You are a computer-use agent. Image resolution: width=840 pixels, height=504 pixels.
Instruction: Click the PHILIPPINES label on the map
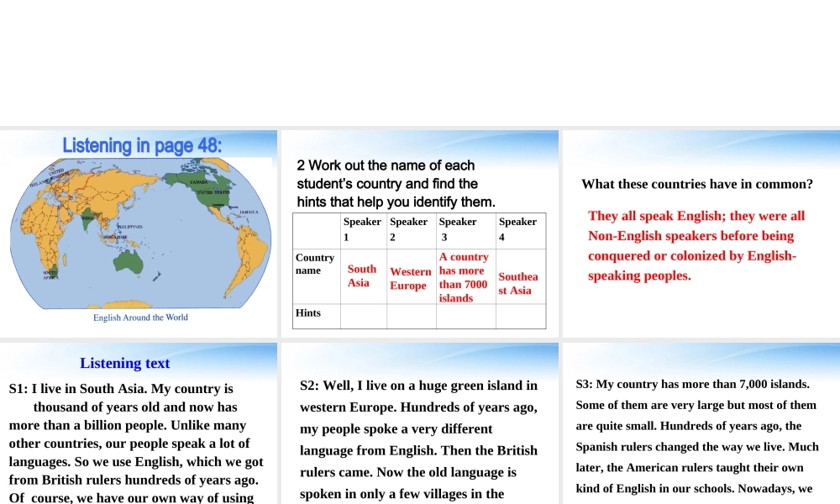click(129, 227)
